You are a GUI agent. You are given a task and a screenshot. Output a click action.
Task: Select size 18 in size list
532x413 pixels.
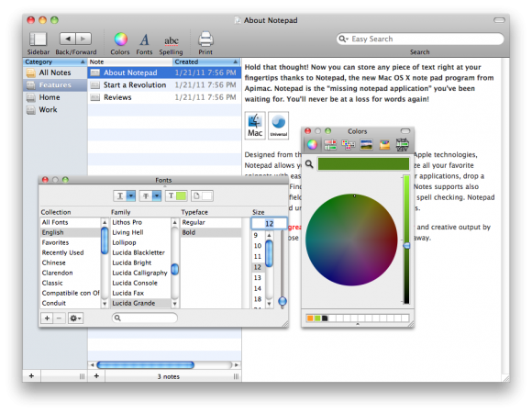coord(258,299)
